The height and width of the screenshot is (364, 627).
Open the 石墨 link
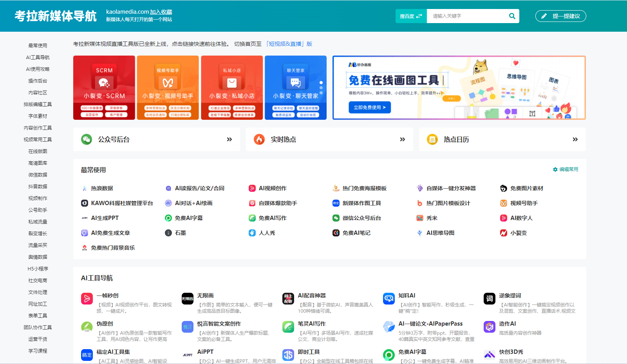coord(180,233)
